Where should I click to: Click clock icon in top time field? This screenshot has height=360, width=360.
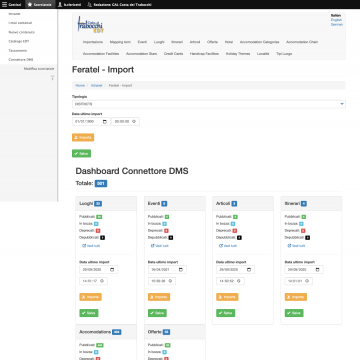[x=134, y=122]
